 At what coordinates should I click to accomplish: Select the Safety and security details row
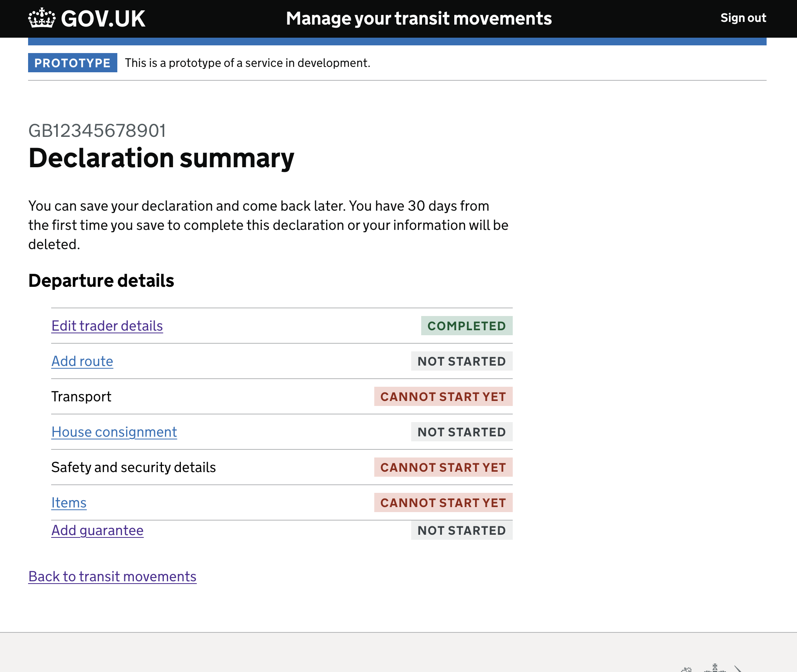click(x=133, y=467)
